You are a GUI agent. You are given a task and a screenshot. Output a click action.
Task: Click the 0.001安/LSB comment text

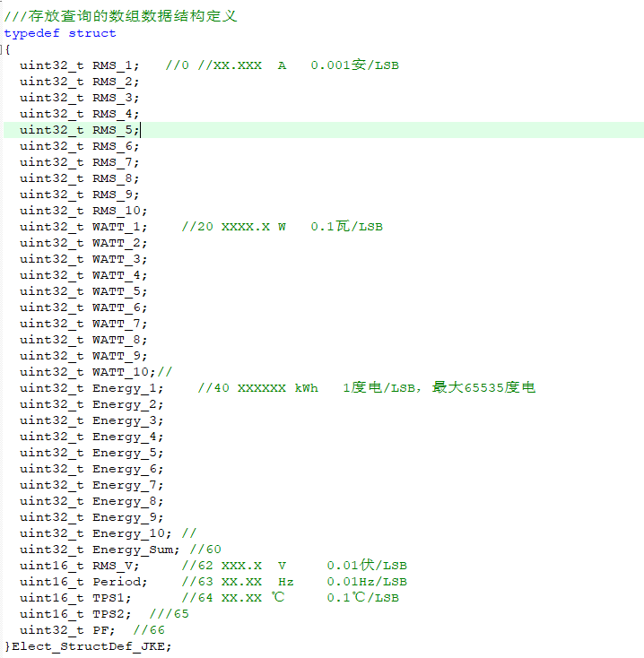pos(354,65)
